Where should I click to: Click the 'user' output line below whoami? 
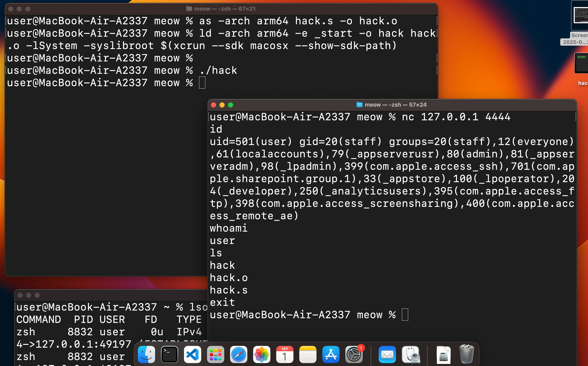(222, 241)
